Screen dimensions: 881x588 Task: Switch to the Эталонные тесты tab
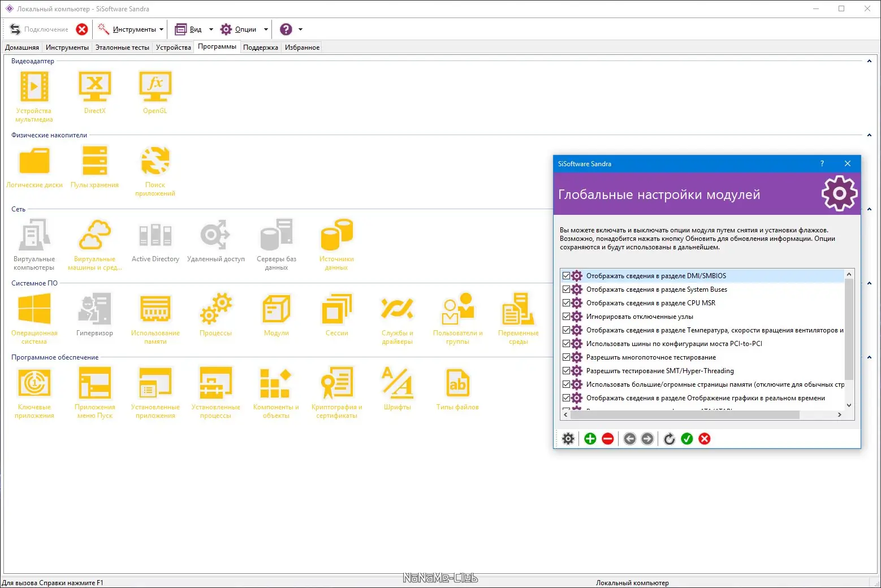pyautogui.click(x=122, y=47)
